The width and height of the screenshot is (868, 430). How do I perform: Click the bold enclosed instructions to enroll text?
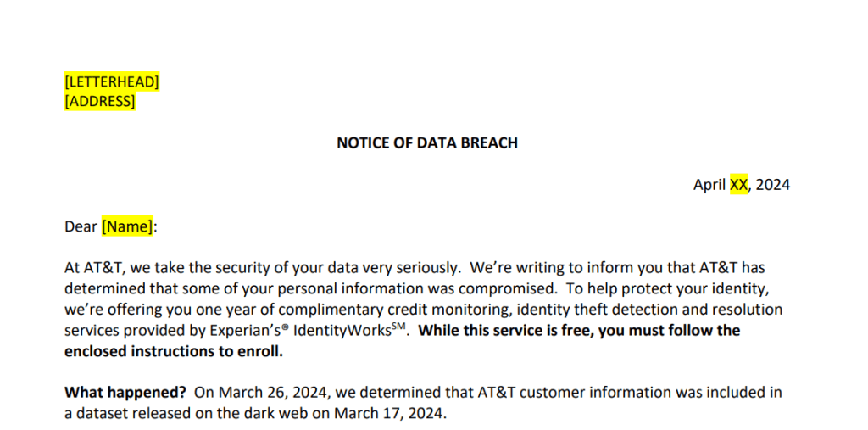[174, 352]
